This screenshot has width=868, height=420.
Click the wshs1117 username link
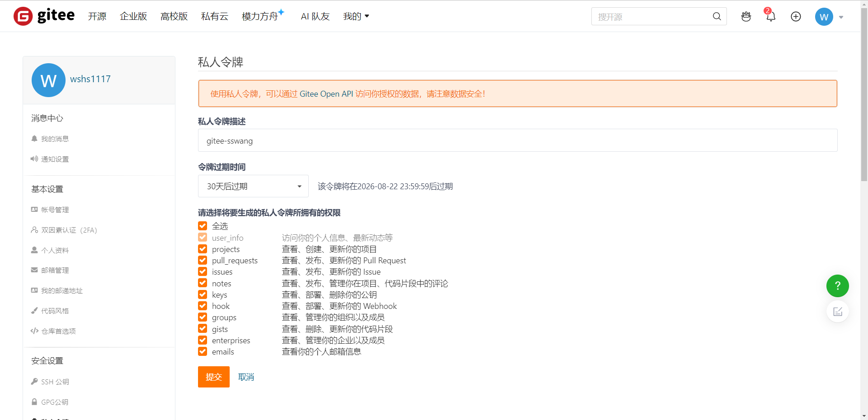click(90, 79)
